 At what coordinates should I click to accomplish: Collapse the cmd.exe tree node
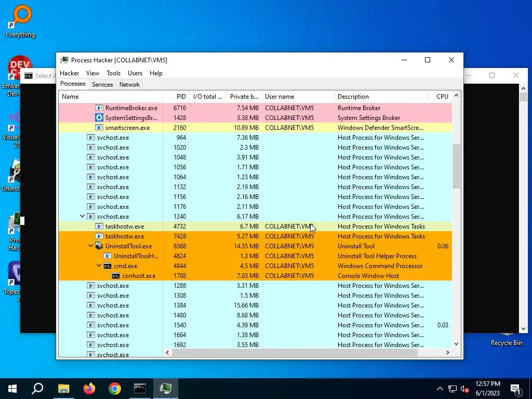pos(99,265)
